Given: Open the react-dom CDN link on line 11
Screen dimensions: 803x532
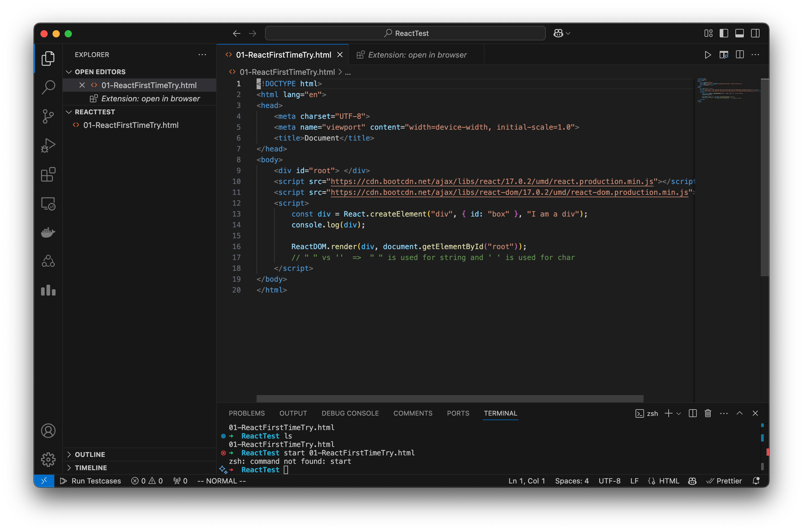Looking at the screenshot, I should coord(509,192).
